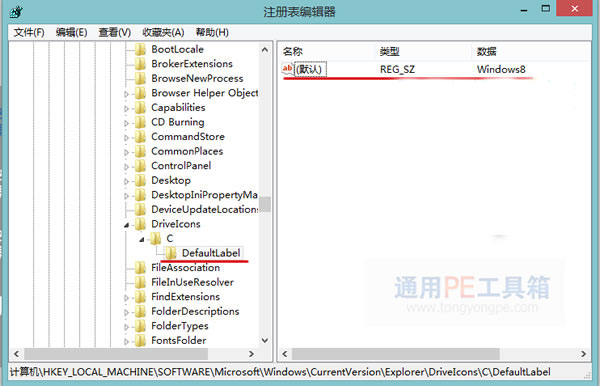Click the CD Burning folder icon
The width and height of the screenshot is (600, 386).
coord(140,122)
